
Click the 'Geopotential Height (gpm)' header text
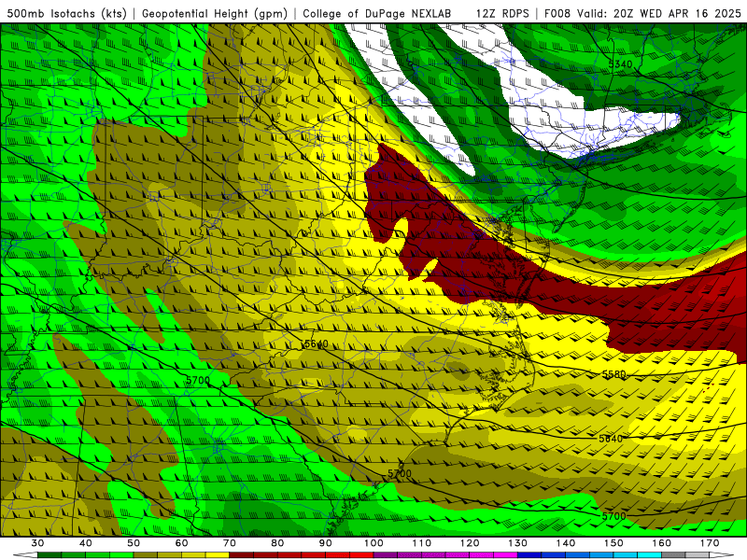pos(215,13)
